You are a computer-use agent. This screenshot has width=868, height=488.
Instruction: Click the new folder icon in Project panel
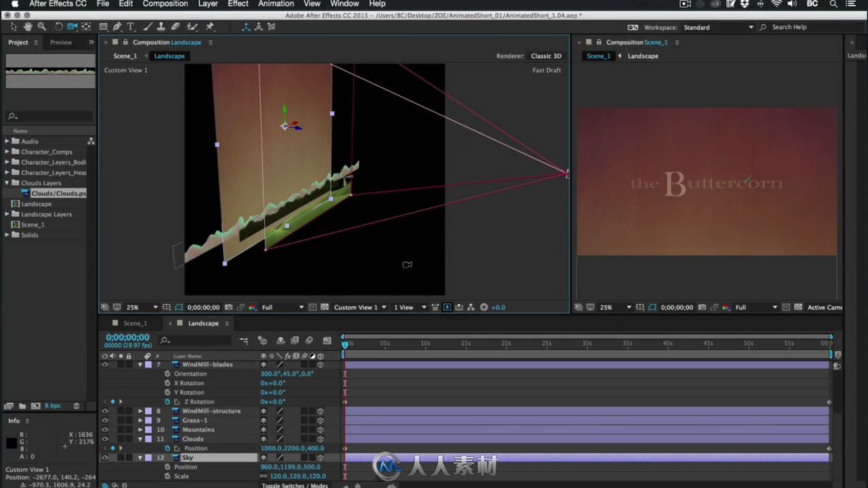[22, 405]
